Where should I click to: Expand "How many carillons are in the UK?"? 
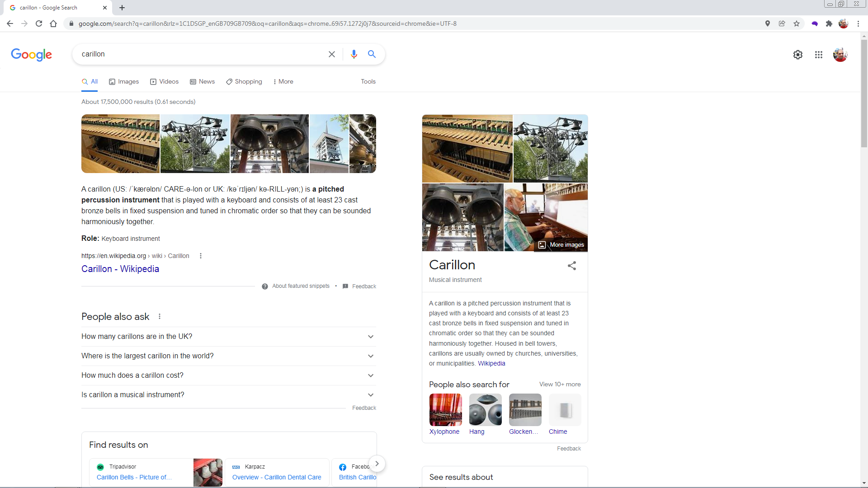pos(228,337)
